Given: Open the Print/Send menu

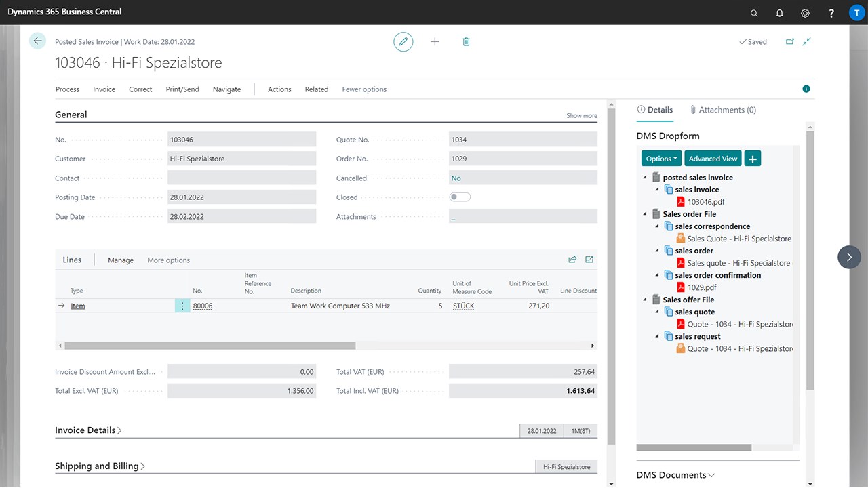Looking at the screenshot, I should 182,89.
